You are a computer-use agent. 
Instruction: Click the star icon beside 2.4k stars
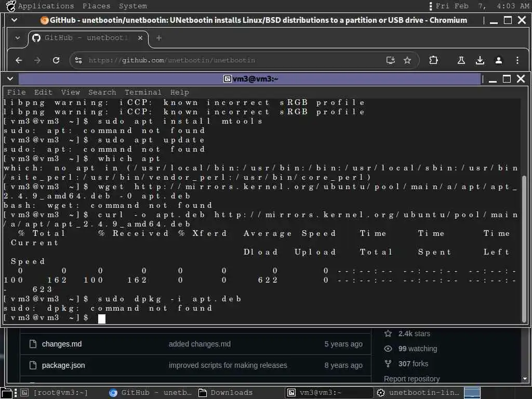coord(388,334)
